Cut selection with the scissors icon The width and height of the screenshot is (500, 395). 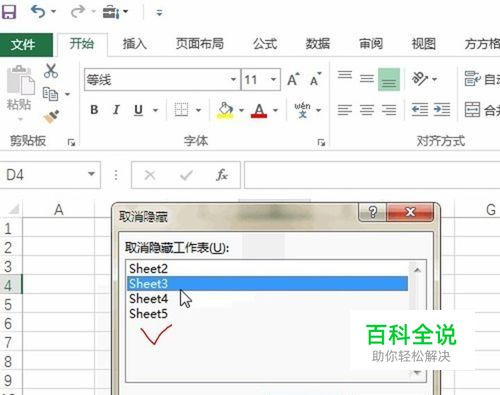[x=51, y=71]
